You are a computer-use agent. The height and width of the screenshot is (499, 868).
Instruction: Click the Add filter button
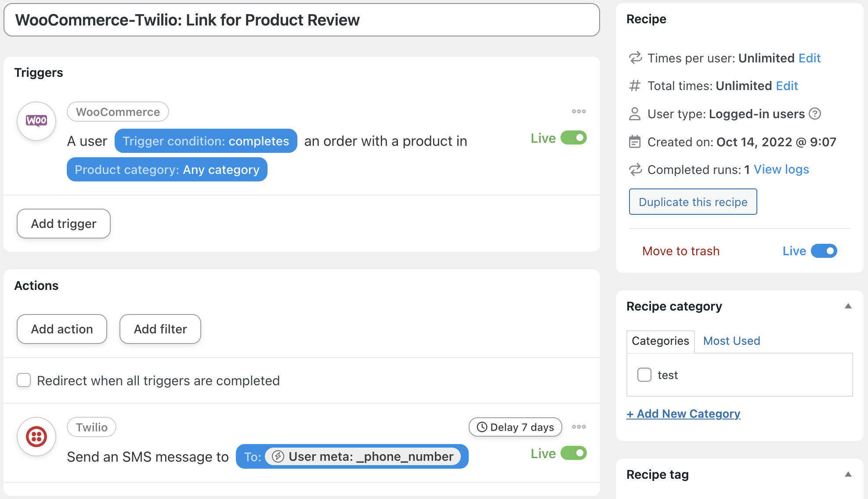pyautogui.click(x=160, y=329)
